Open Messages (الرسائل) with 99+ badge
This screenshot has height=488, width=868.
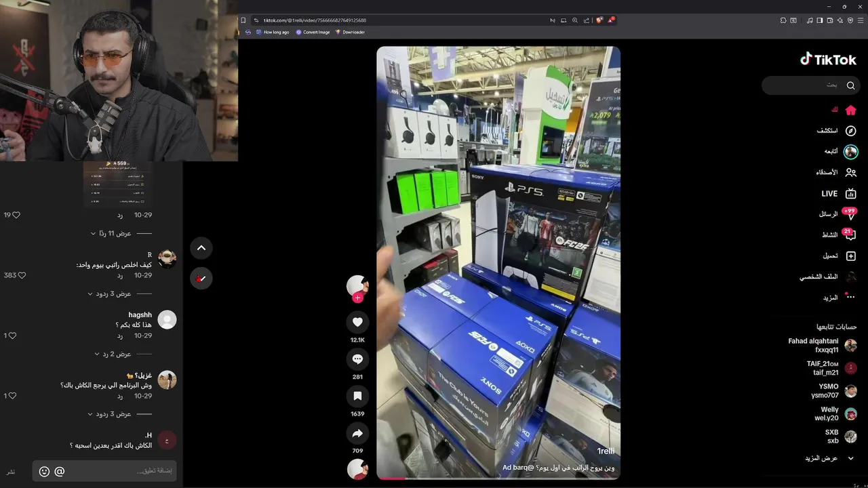click(849, 214)
